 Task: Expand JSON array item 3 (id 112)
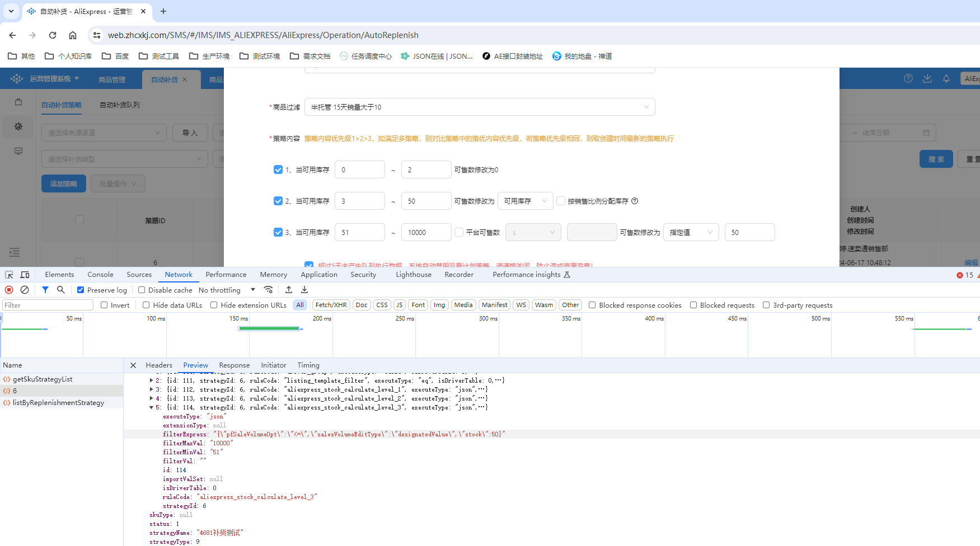coord(152,389)
